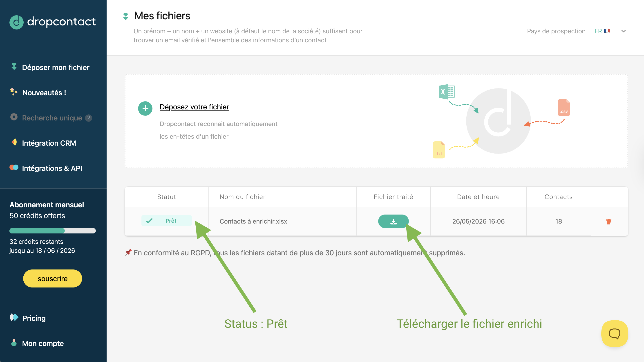Click the Excel file icon in the illustration

pos(447,92)
